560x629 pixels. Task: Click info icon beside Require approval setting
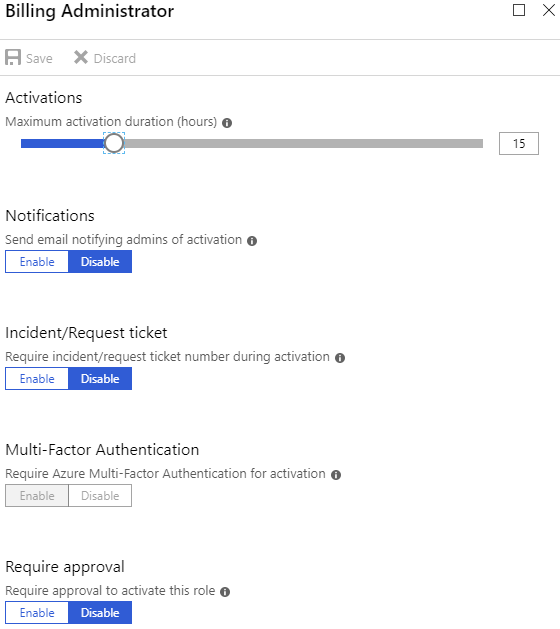[225, 592]
